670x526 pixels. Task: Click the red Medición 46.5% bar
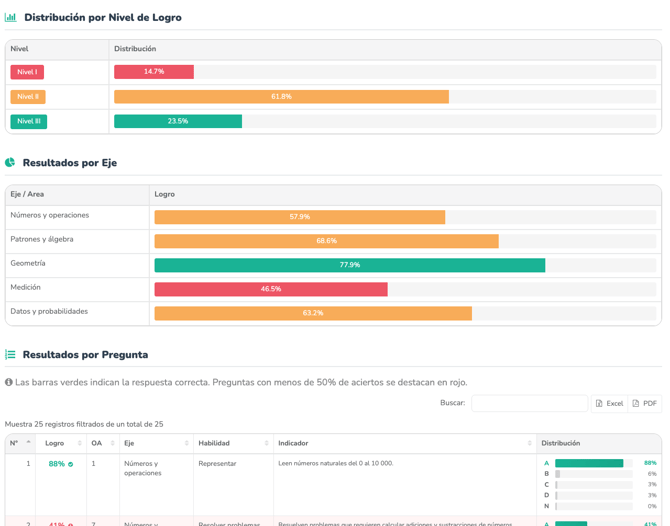[x=270, y=289]
